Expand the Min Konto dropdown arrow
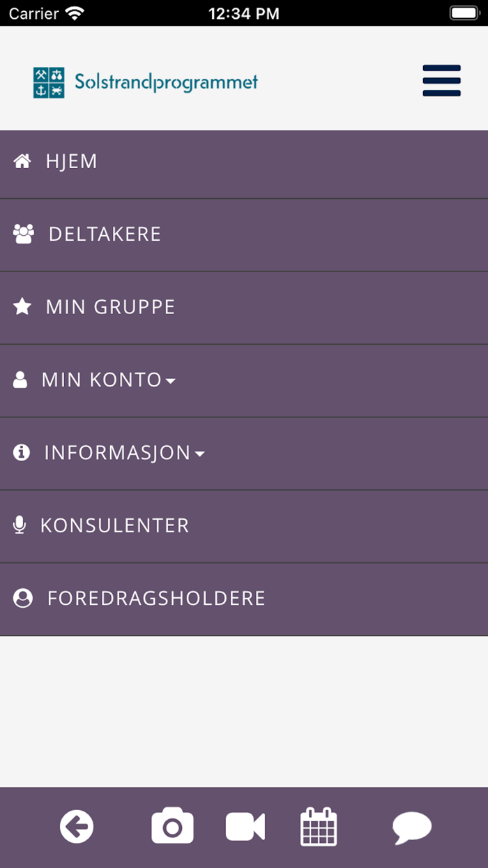The image size is (488, 868). click(x=170, y=381)
